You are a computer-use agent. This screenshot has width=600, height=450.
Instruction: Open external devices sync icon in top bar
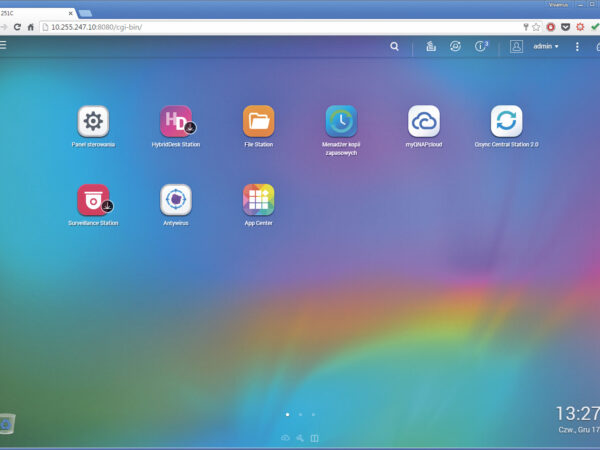(x=456, y=46)
